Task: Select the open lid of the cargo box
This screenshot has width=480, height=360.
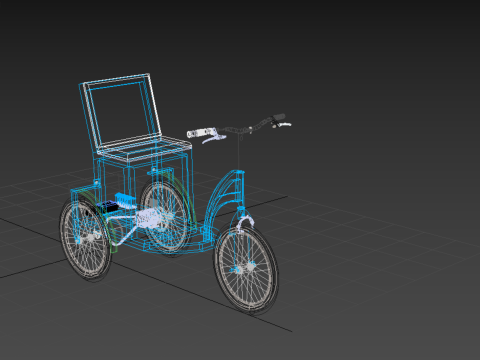Action: pos(121,112)
